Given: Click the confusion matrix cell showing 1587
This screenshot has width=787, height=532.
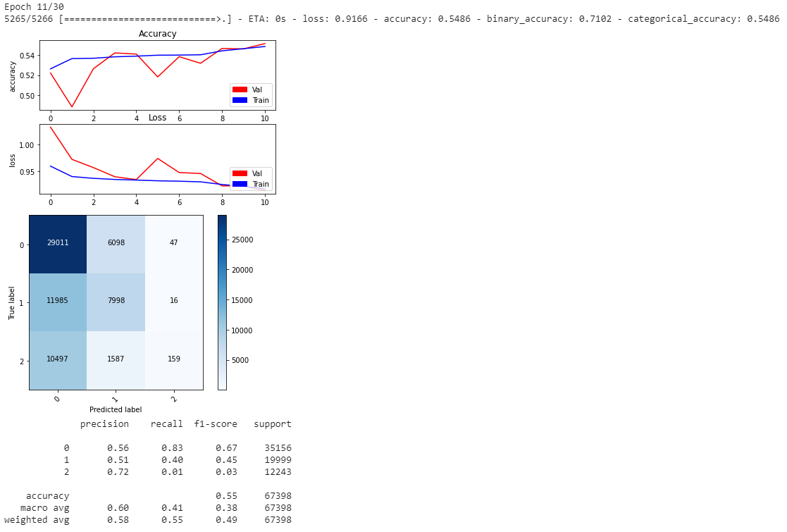Looking at the screenshot, I should coord(116,360).
